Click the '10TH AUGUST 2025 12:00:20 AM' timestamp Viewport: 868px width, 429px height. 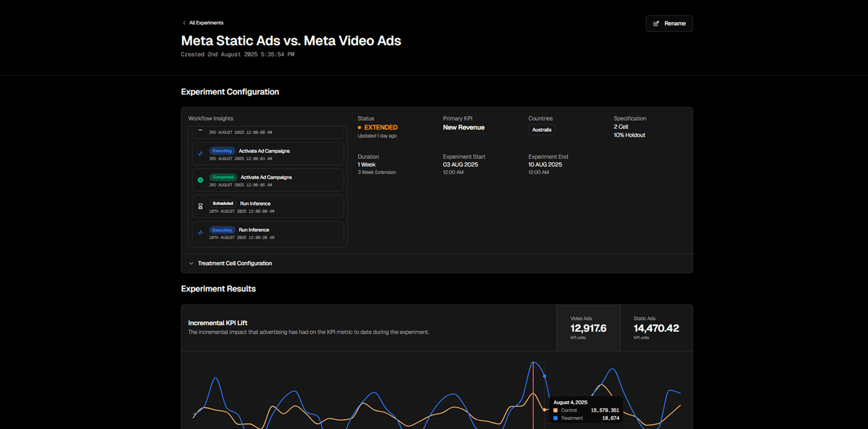[241, 238]
